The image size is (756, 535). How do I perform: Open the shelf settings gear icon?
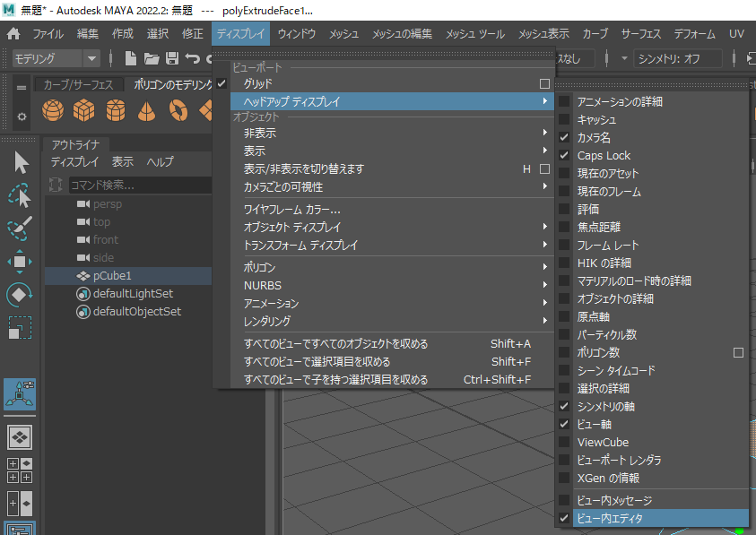22,116
